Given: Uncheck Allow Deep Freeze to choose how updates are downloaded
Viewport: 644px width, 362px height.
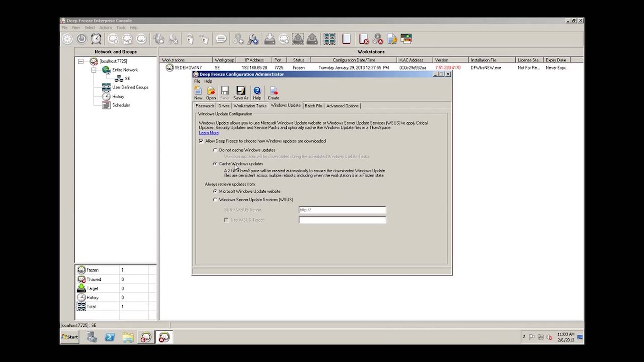Looking at the screenshot, I should click(201, 141).
